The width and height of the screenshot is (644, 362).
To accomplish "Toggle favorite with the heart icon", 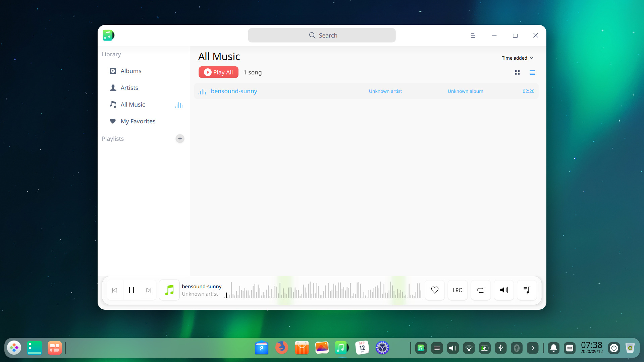I will pos(434,290).
